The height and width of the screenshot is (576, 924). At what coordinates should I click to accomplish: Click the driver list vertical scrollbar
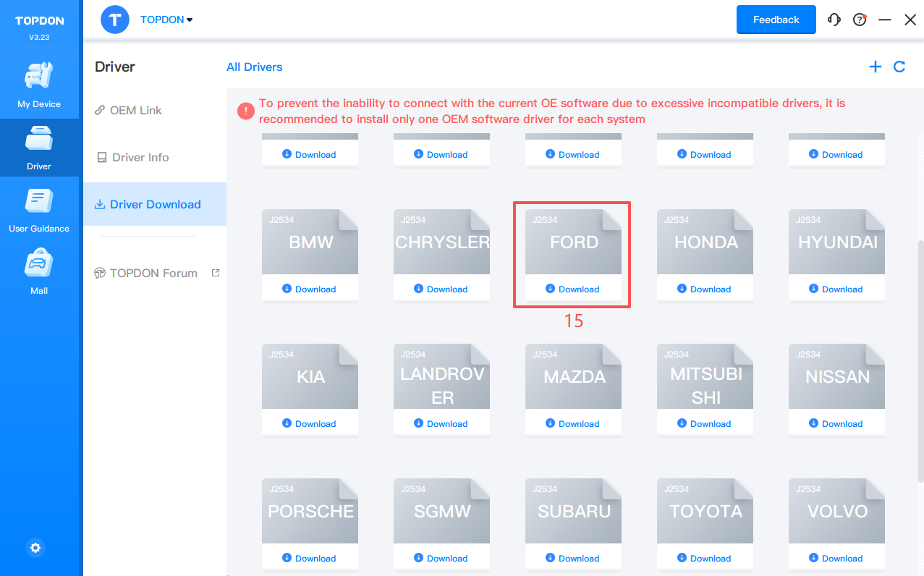[x=920, y=362]
